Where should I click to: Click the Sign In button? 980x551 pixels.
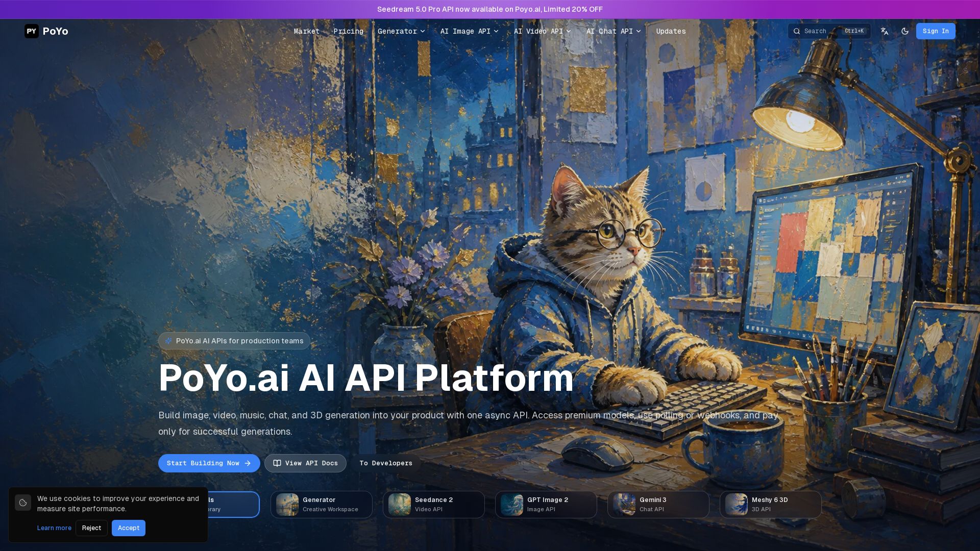(936, 31)
